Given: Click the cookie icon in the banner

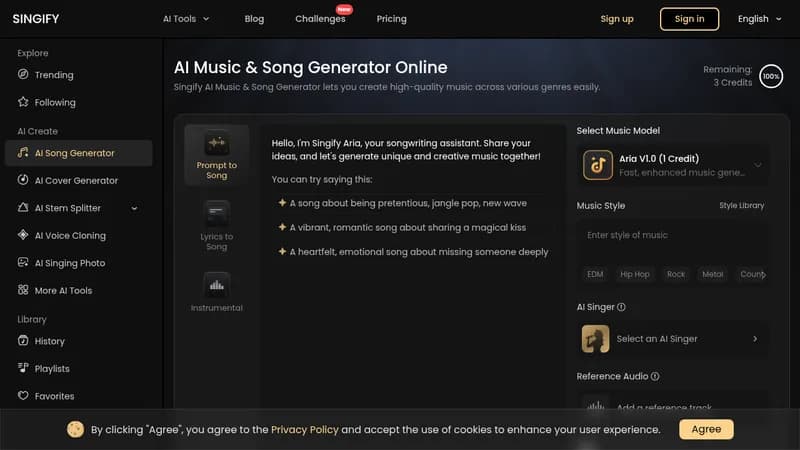Looking at the screenshot, I should pyautogui.click(x=76, y=430).
